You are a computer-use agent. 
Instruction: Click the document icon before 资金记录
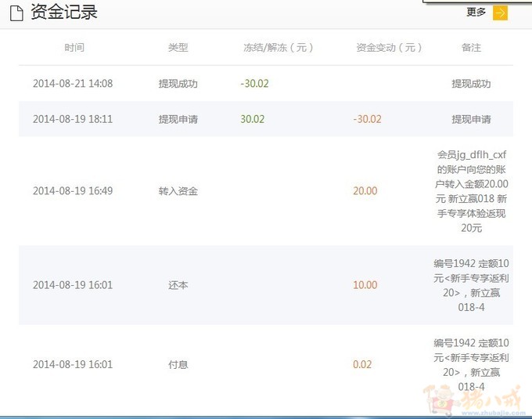click(x=16, y=13)
